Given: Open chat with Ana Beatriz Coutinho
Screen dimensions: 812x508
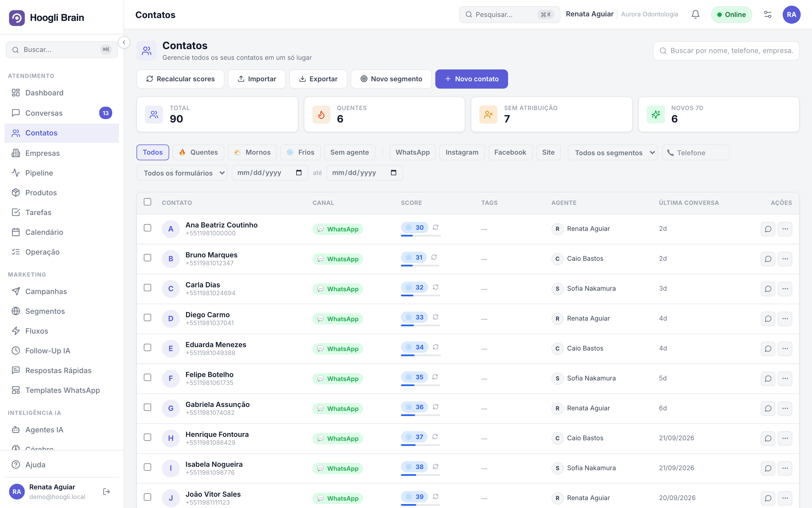Looking at the screenshot, I should [768, 229].
